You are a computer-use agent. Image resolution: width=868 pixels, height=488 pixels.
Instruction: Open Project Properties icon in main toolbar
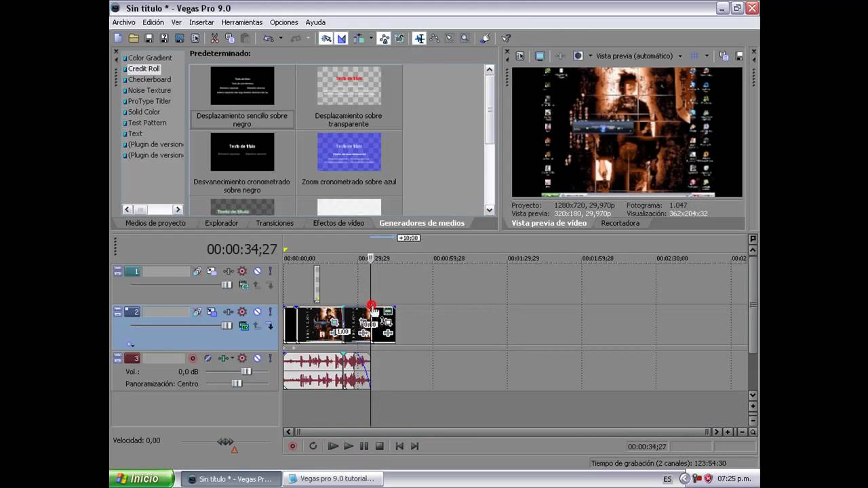click(195, 39)
